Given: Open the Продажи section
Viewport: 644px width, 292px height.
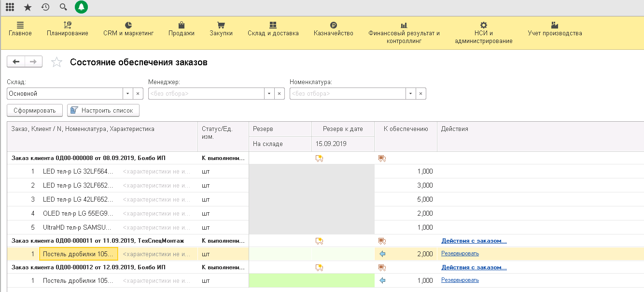Looking at the screenshot, I should tap(182, 29).
